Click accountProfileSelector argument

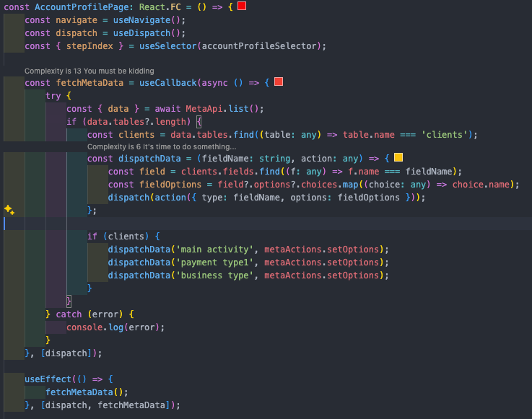pos(259,46)
